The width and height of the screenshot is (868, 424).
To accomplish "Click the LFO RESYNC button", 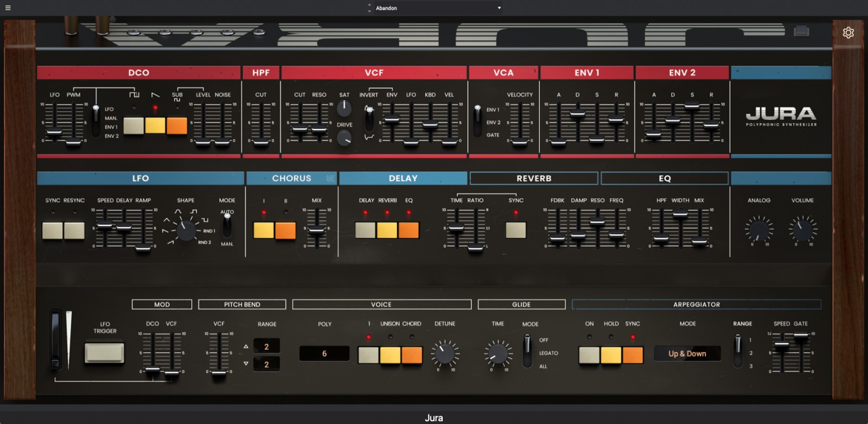I will (x=74, y=230).
